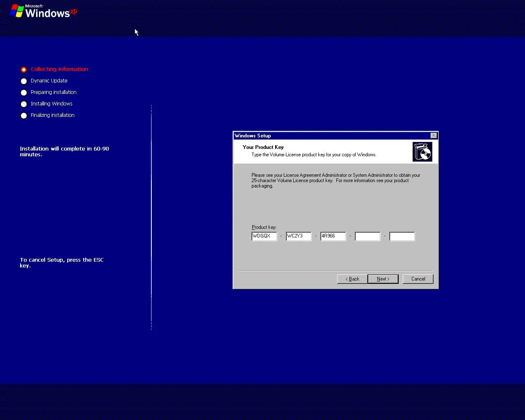This screenshot has height=420, width=525.
Task: Click the Next button
Action: point(383,279)
